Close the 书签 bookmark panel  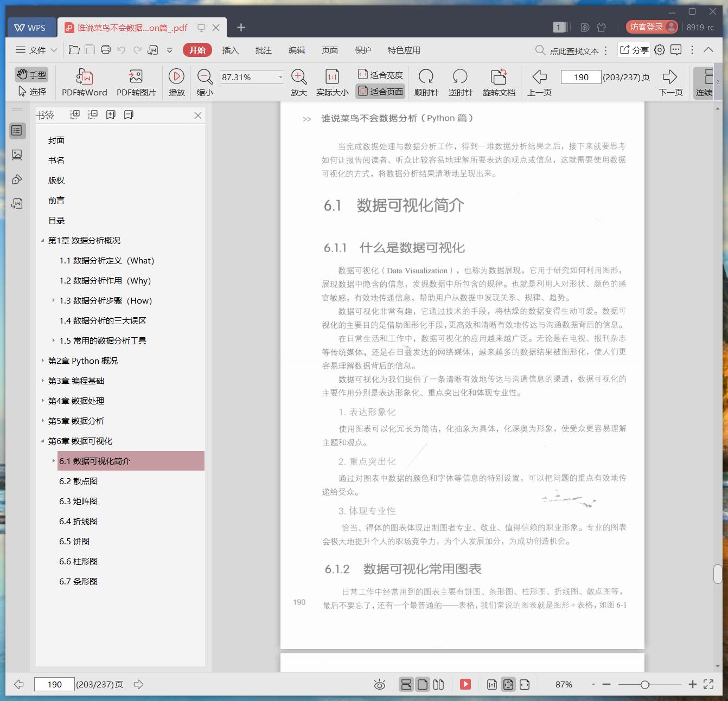(x=198, y=115)
